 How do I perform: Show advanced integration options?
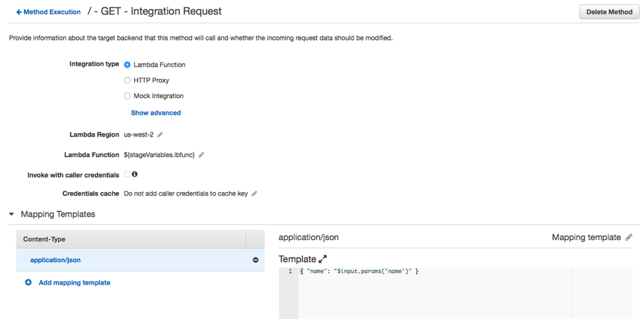pos(156,113)
